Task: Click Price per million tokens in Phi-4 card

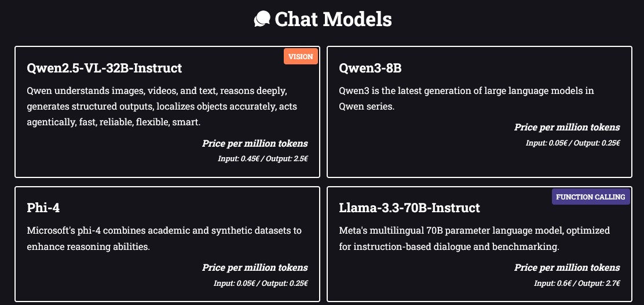Action: tap(255, 267)
